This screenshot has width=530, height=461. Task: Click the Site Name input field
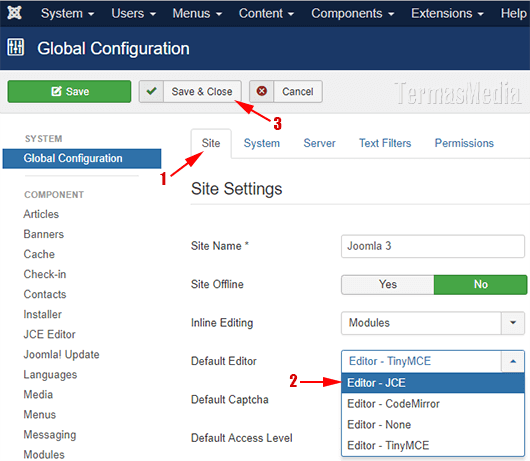tap(433, 246)
